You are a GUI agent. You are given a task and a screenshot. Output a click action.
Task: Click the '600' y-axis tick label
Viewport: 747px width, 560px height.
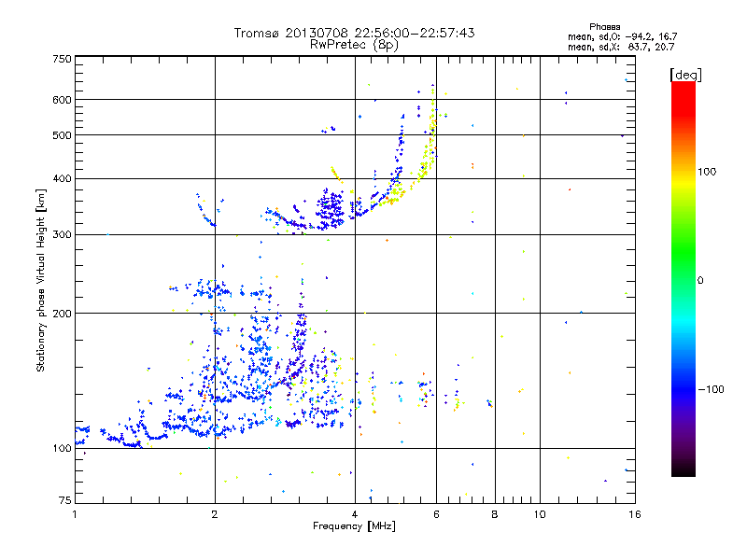(x=62, y=100)
